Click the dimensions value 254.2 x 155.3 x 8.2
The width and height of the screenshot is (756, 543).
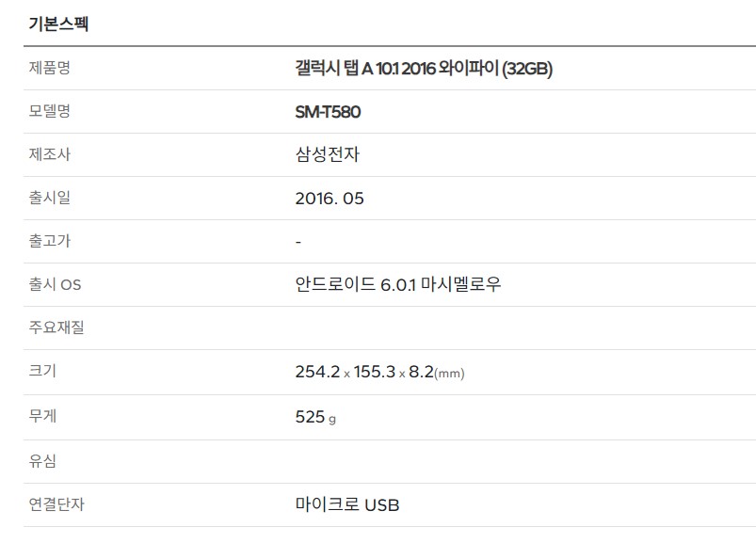click(x=380, y=372)
